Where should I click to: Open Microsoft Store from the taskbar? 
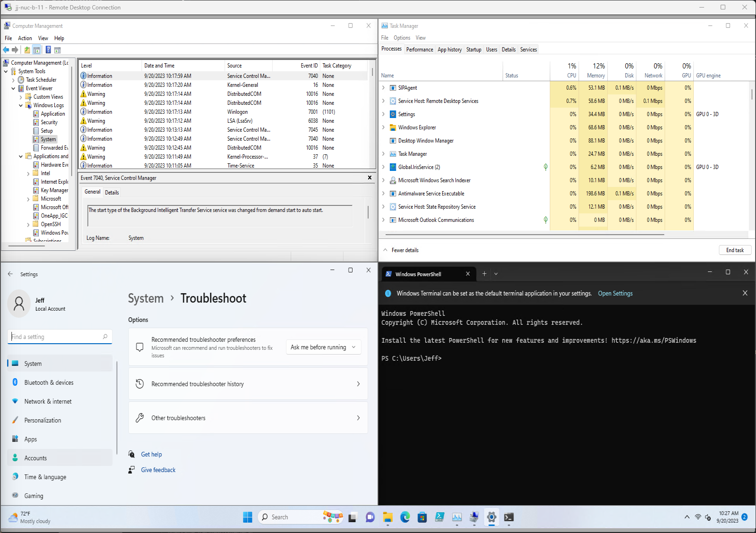pos(422,517)
